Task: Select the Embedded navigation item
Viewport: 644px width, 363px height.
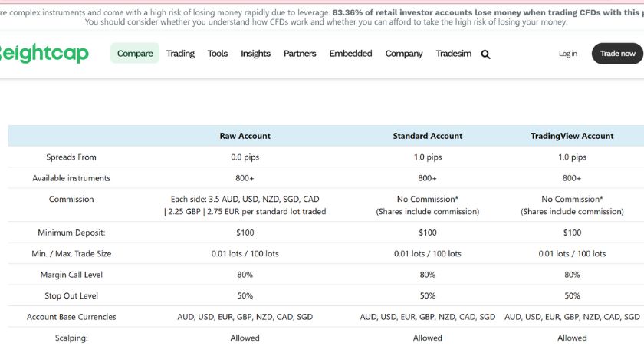Action: click(x=350, y=54)
